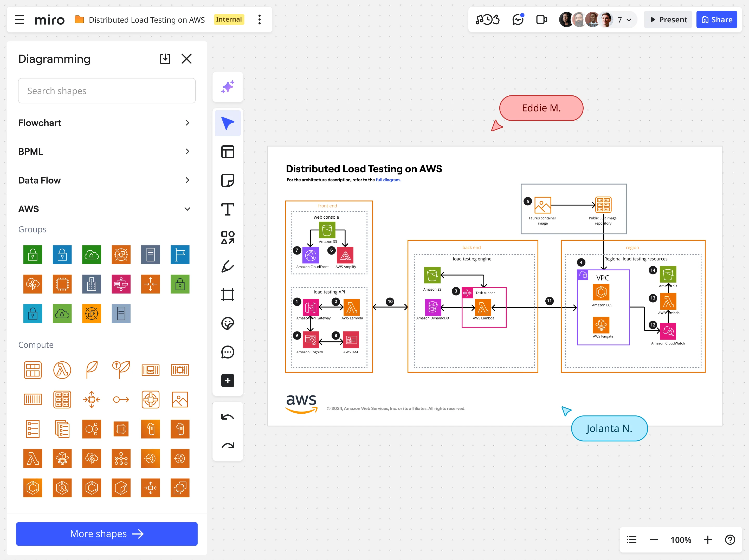This screenshot has width=749, height=560.
Task: Open the full diagram link
Action: tap(388, 180)
